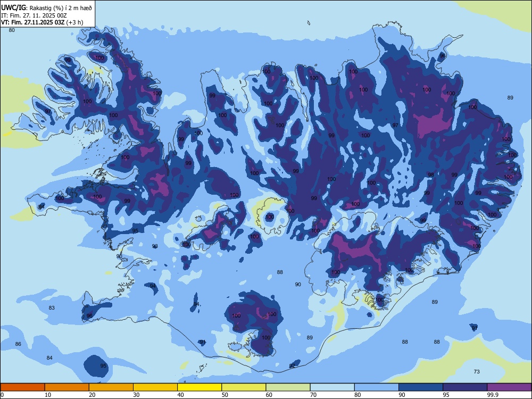
Task: Pick the 80–90 light blue legend swatch
Action: pos(377,387)
